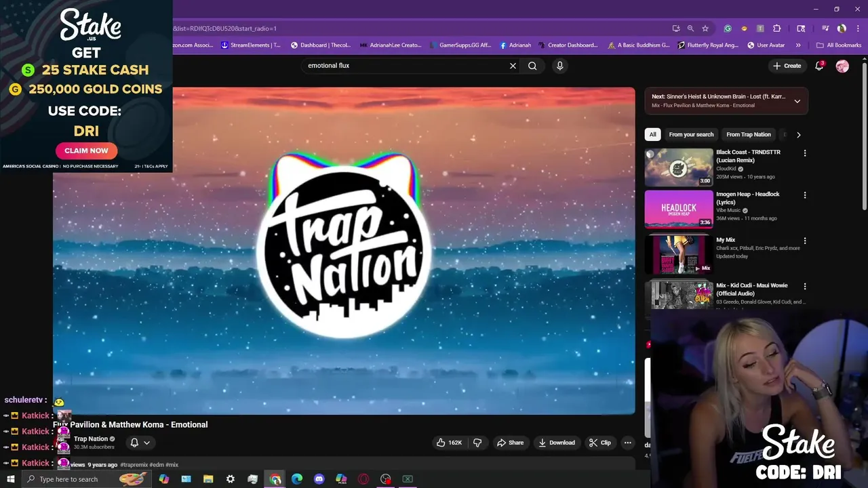Open Microsoft Edge from the taskbar
This screenshot has height=488, width=868.
click(297, 479)
